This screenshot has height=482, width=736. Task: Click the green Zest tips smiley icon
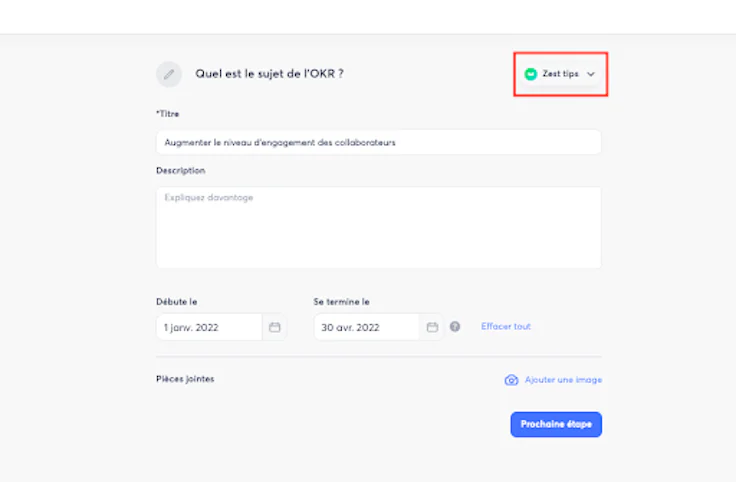(x=530, y=74)
